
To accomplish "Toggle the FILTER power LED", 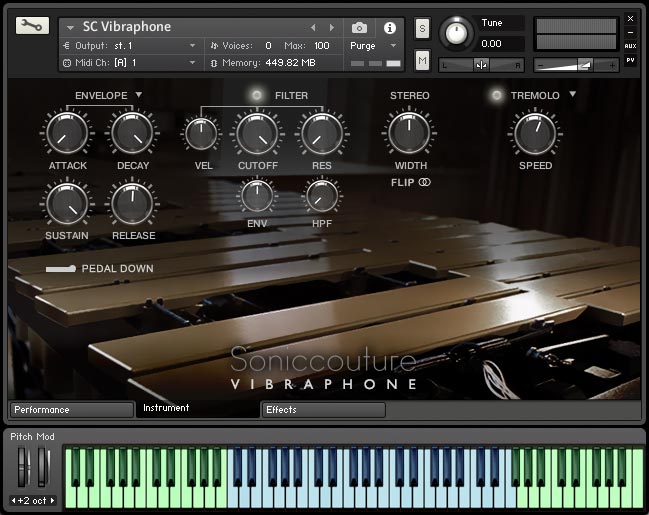I will coord(257,96).
